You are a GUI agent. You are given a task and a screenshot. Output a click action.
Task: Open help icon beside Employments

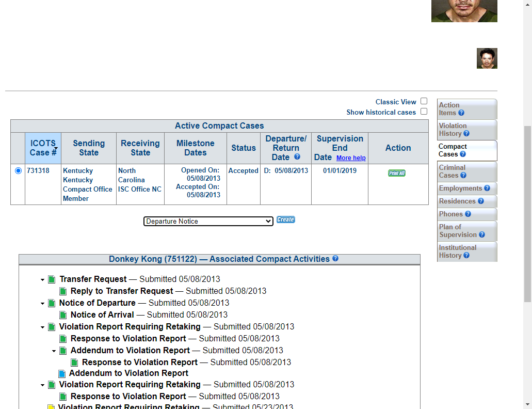coord(487,188)
